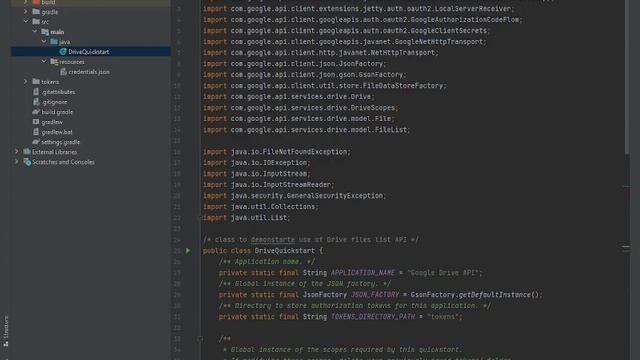Click the import java.util.List line
Viewport: 640px width, 360px height.
pos(247,218)
